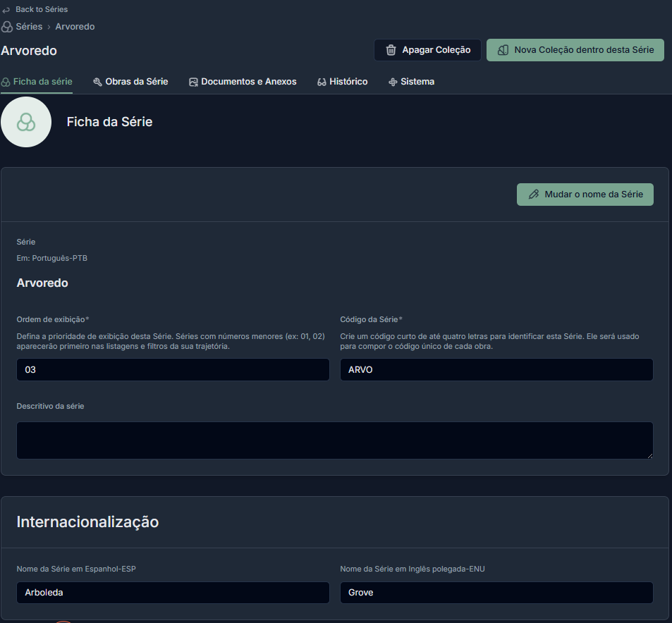The width and height of the screenshot is (672, 623).
Task: Click the back arrow icon beside Back to Séries
Action: pyautogui.click(x=6, y=9)
